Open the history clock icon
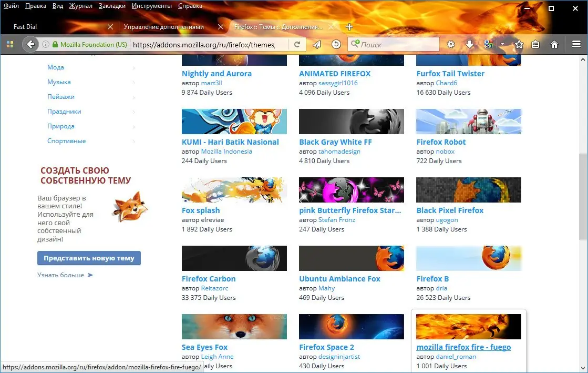The height and width of the screenshot is (373, 588). pos(336,44)
